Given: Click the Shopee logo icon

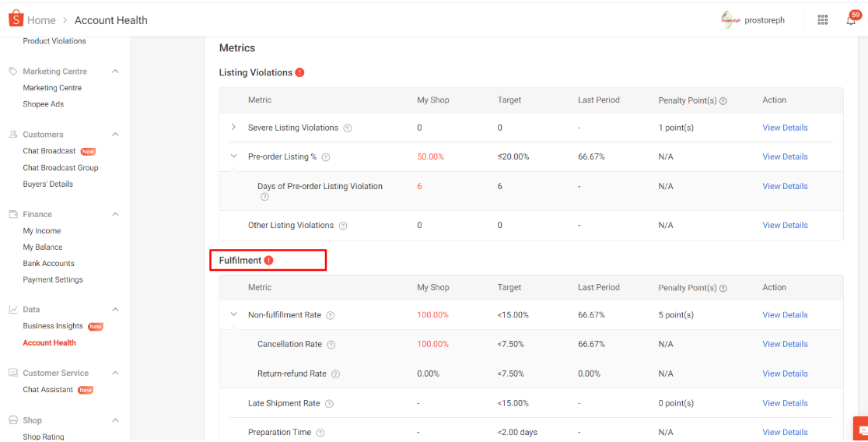Looking at the screenshot, I should [16, 18].
